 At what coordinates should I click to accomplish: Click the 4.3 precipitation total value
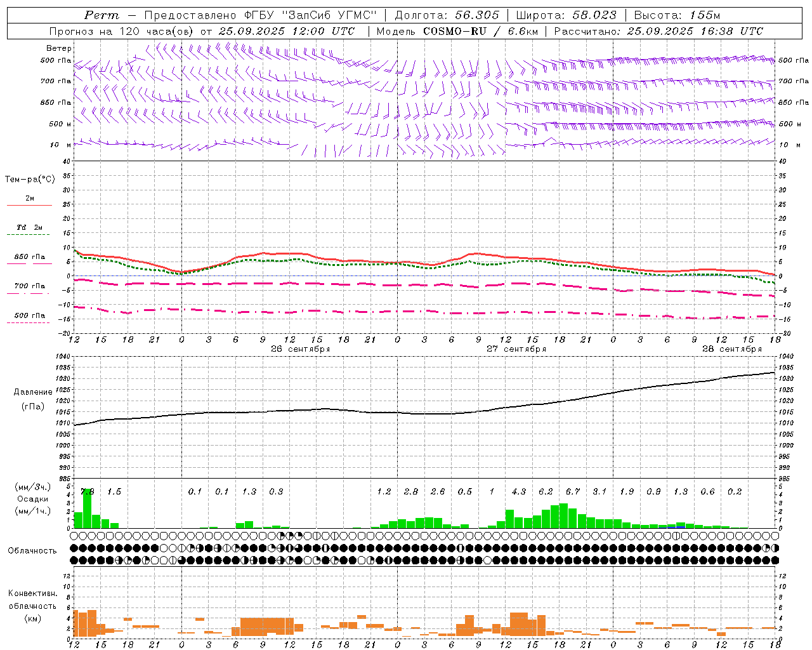pos(519,492)
